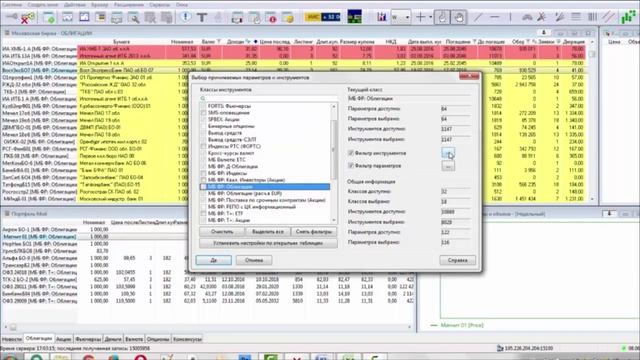
Task: Click the parallel diagonal lines channel tool
Action: (609, 17)
